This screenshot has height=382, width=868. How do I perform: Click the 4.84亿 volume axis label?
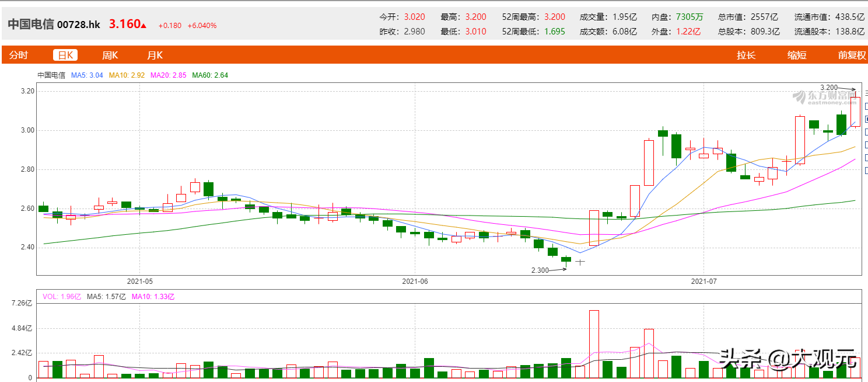click(x=22, y=328)
